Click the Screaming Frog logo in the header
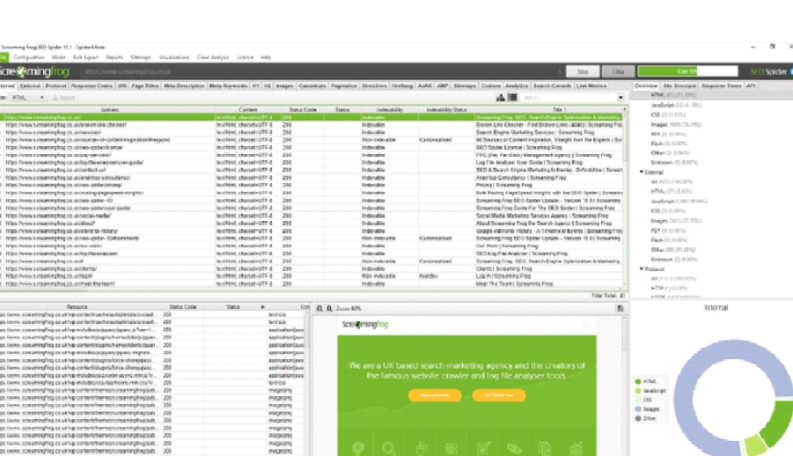Viewport: 793px width, 456px height. click(34, 71)
